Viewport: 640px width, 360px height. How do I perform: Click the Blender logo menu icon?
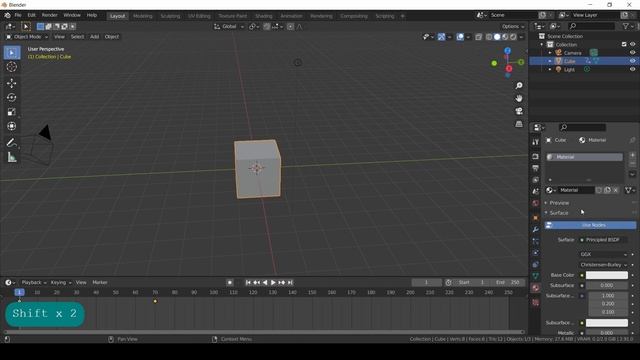click(x=7, y=16)
